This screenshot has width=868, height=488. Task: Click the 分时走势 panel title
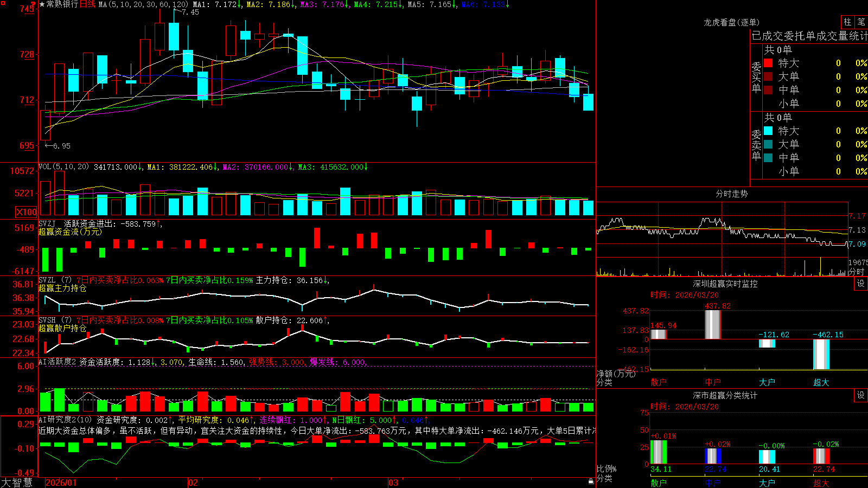pyautogui.click(x=731, y=194)
